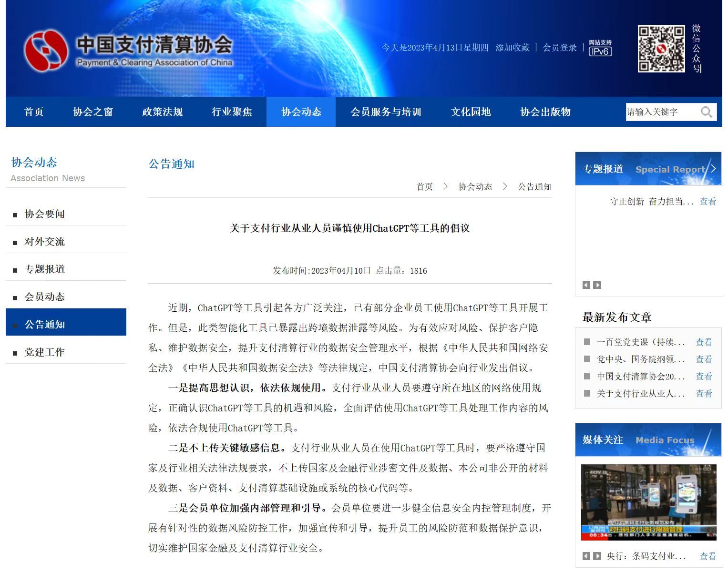Click the 添加收藏 link
Image resolution: width=728 pixels, height=572 pixels.
click(513, 48)
